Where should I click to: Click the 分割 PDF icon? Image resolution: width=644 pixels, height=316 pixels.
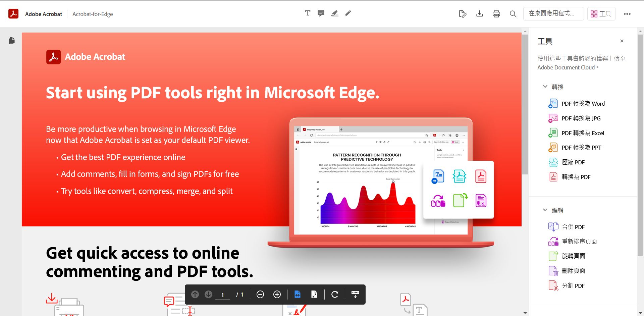click(x=553, y=285)
